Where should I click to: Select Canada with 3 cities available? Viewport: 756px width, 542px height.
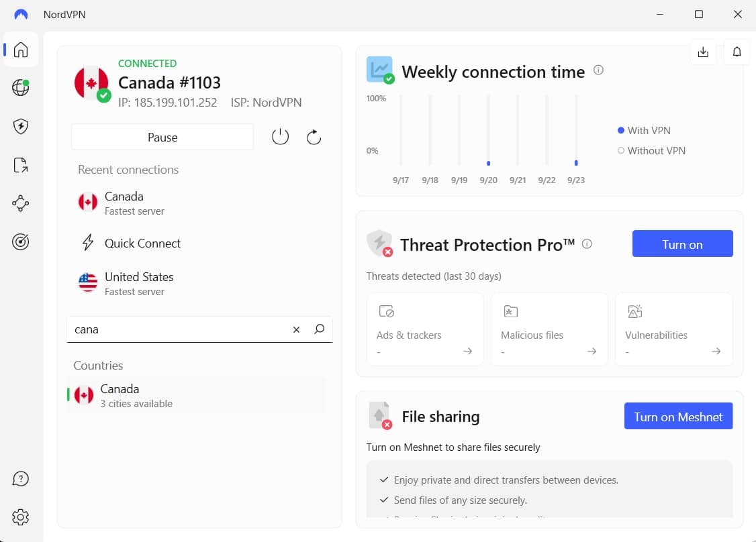click(197, 396)
